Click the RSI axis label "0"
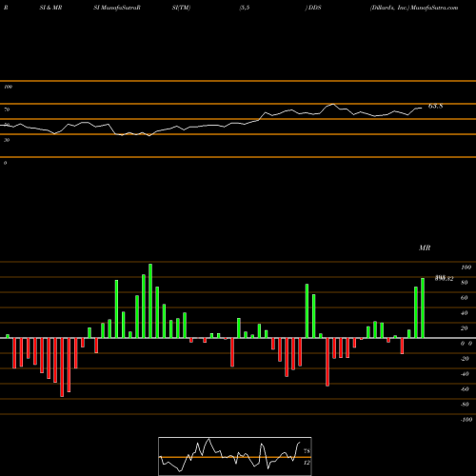476x476 pixels. [5, 163]
